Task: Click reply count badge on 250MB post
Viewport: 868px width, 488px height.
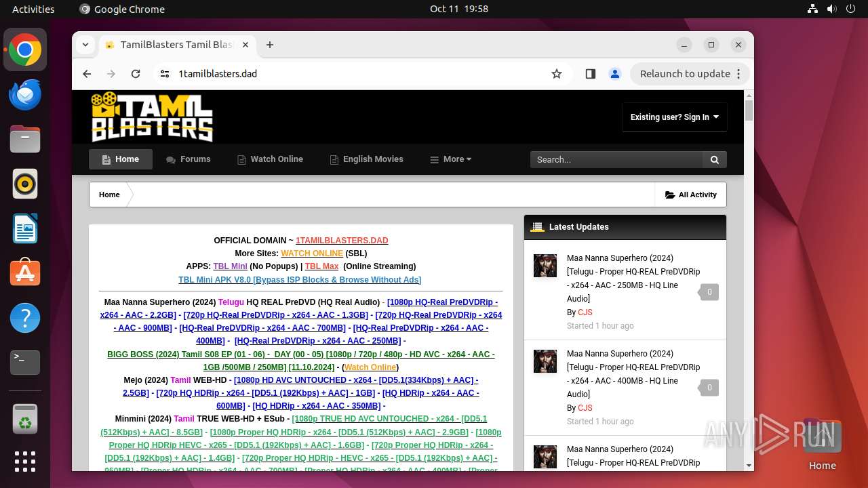Action: pos(709,292)
